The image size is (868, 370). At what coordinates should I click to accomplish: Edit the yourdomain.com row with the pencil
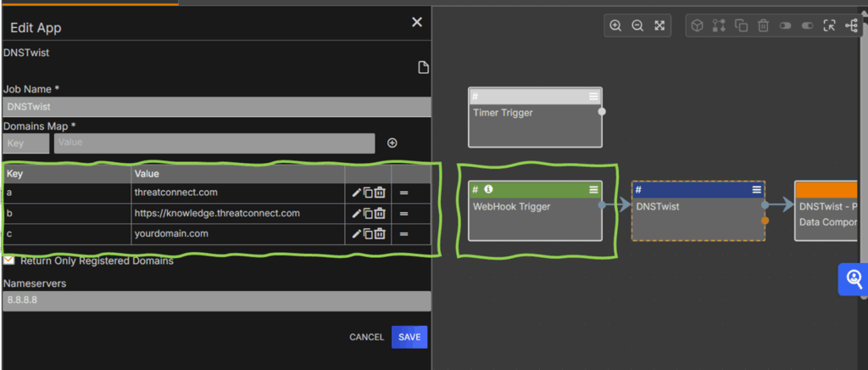pyautogui.click(x=357, y=233)
